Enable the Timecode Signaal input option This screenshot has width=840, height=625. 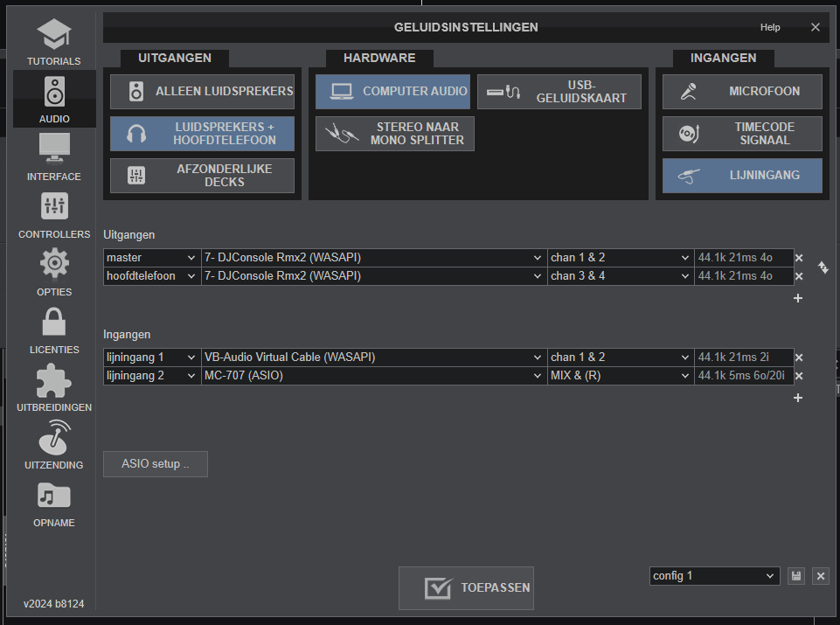click(x=742, y=134)
